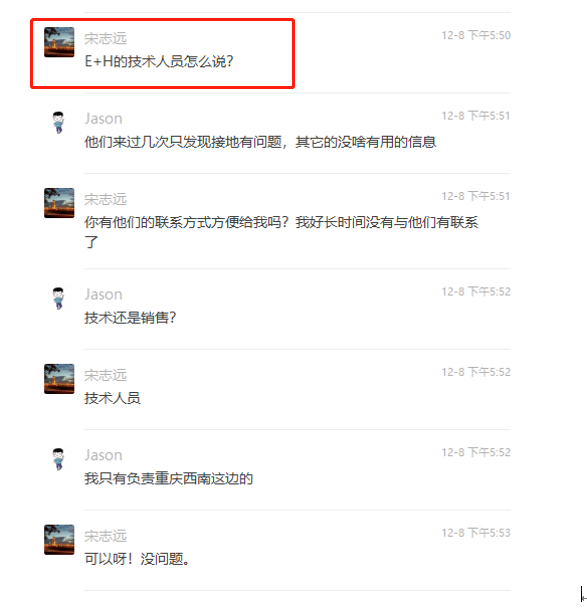Click 宋志远's avatar beside the E+H message

(x=59, y=42)
